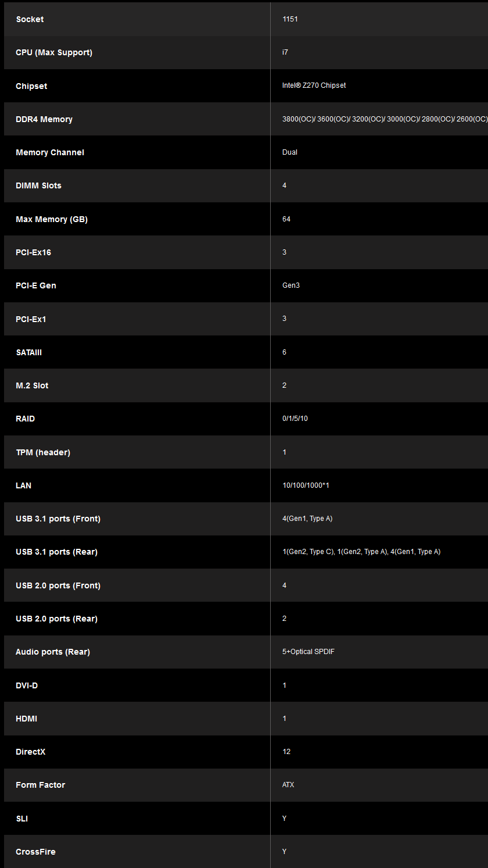
Task: Select the 5+Optical SPDIF audio value
Action: (x=308, y=652)
